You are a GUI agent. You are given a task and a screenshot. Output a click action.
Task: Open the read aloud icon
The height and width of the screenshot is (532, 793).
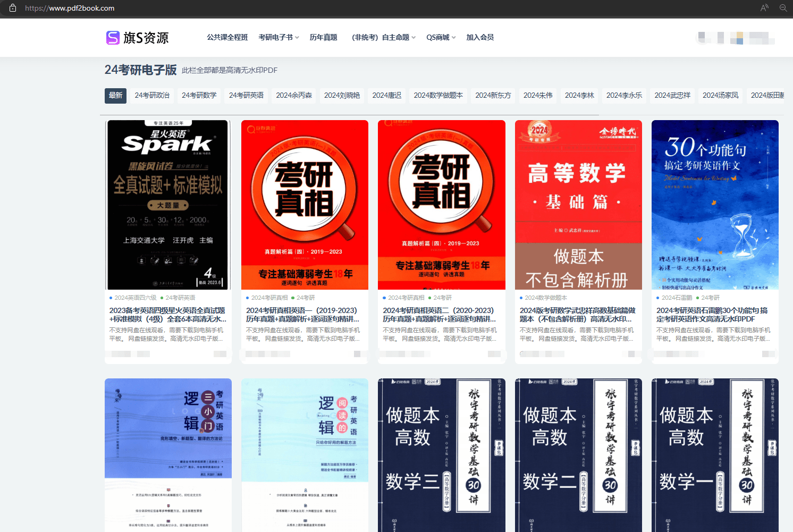point(764,8)
